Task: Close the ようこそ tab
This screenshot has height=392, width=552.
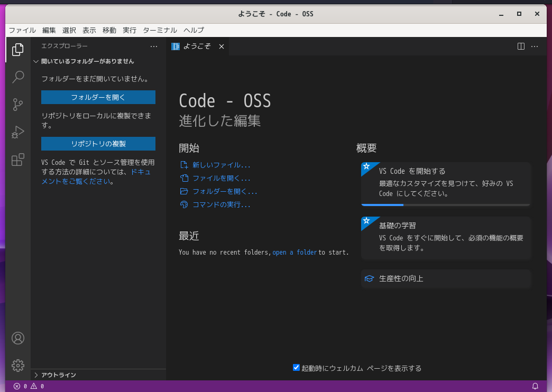Action: click(222, 46)
